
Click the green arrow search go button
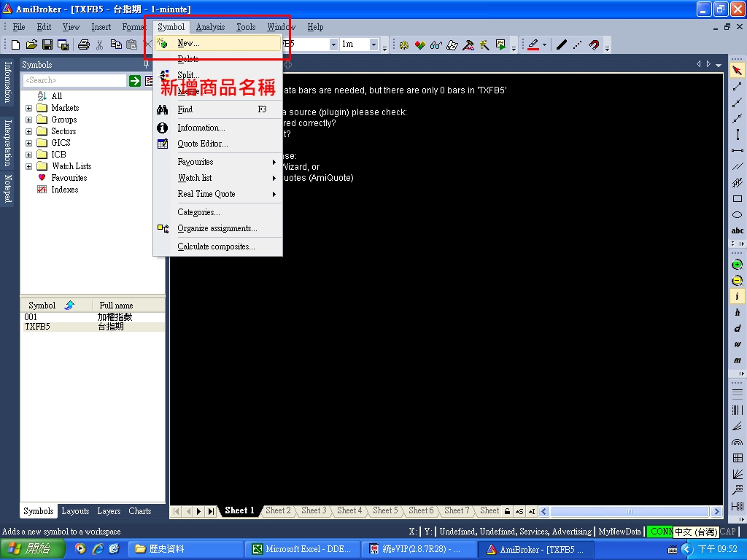135,80
